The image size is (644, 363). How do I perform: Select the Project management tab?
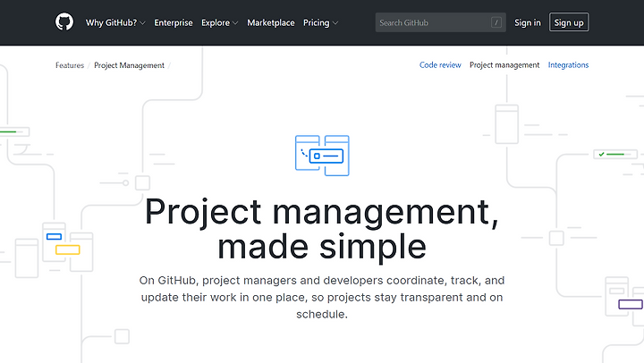click(504, 65)
